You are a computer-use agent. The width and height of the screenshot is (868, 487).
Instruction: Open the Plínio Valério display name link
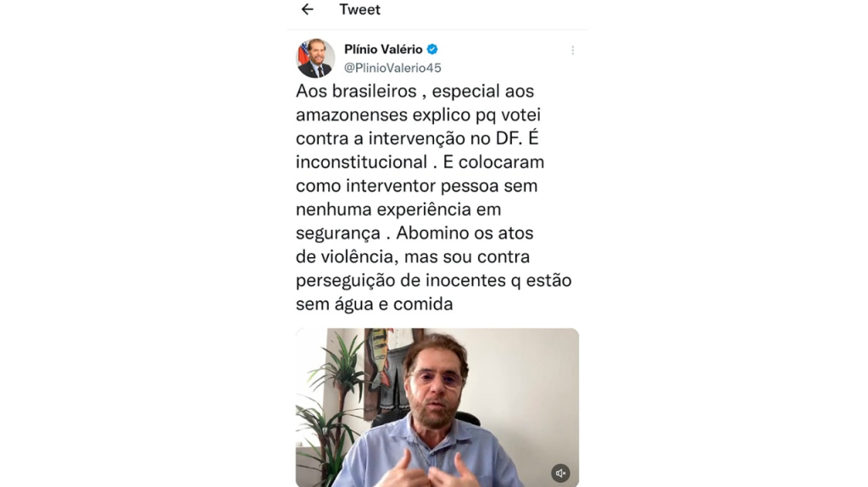383,49
